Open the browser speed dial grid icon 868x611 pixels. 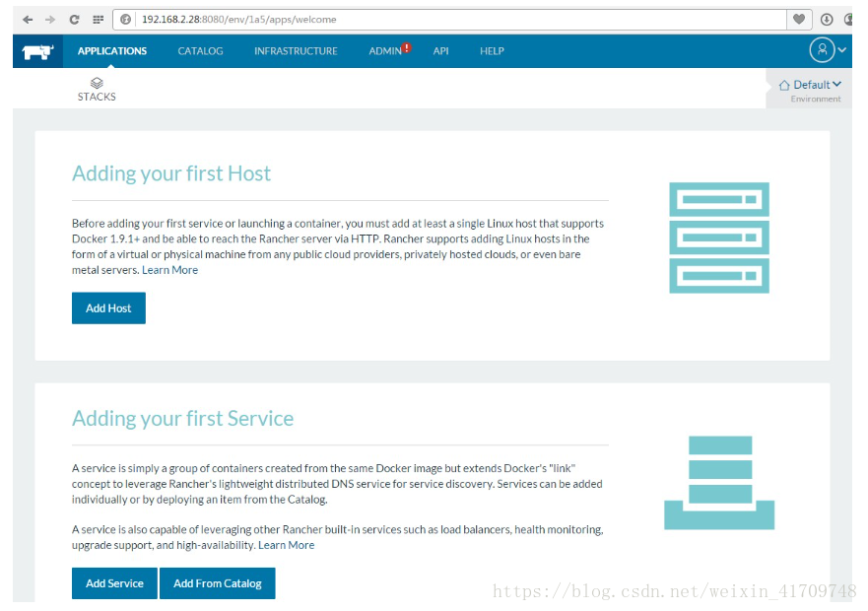[99, 20]
